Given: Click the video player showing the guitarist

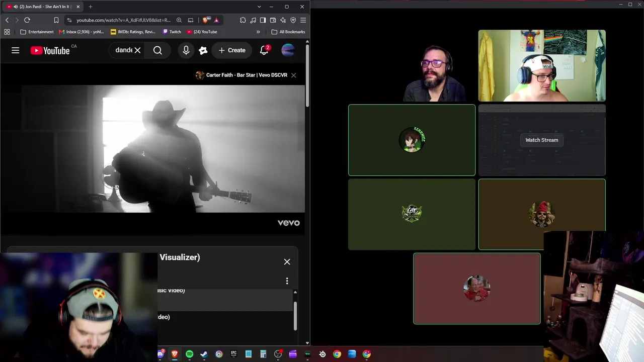Looking at the screenshot, I should pos(152,149).
